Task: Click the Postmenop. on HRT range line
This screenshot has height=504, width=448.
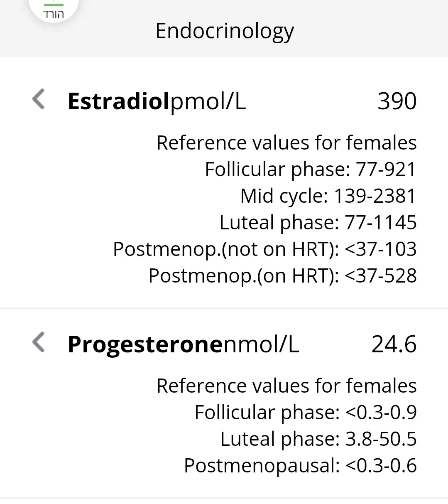Action: (x=282, y=275)
